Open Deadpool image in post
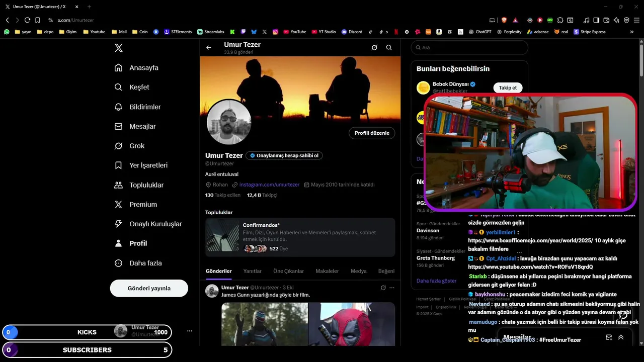 click(352, 324)
